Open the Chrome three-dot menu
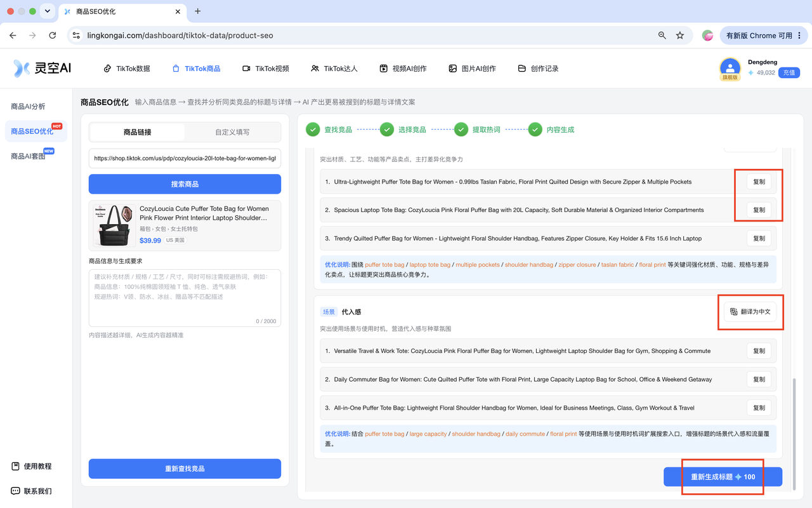Screen dimensions: 812x508 [x=799, y=36]
